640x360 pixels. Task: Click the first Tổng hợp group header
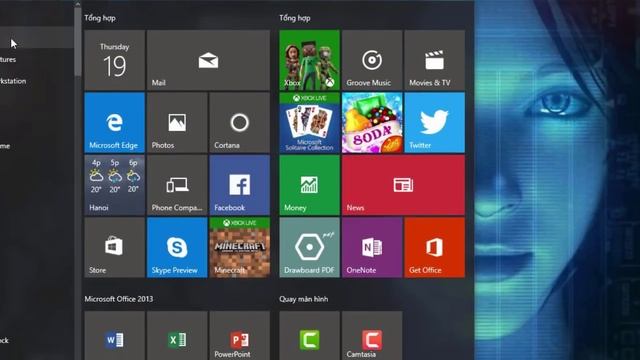(100, 18)
